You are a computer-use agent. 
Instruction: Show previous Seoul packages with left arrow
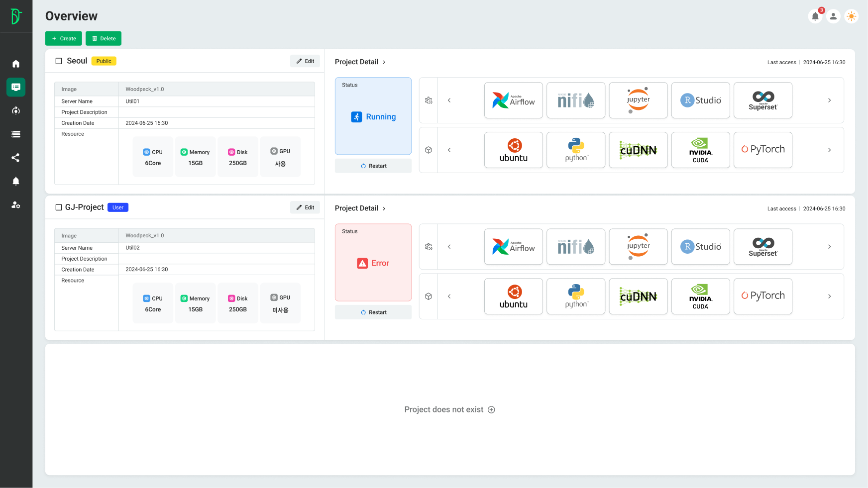[449, 150]
